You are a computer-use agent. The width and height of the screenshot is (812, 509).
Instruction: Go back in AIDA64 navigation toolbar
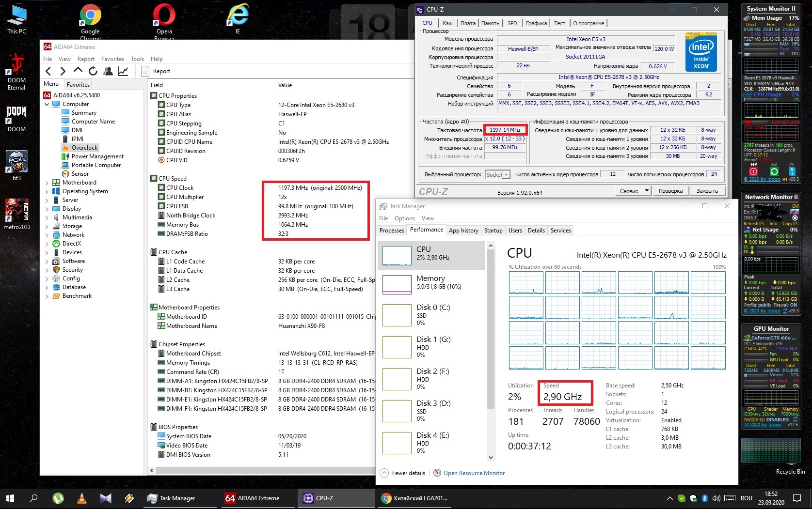[48, 71]
